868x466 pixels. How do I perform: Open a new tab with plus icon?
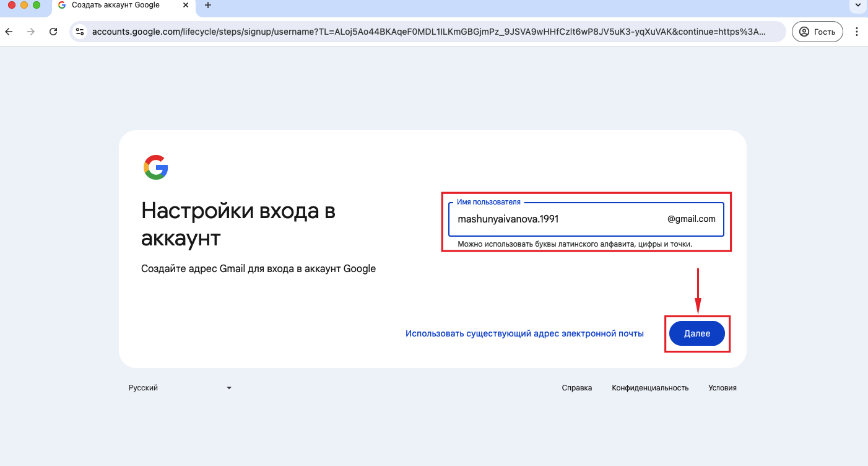pos(208,5)
